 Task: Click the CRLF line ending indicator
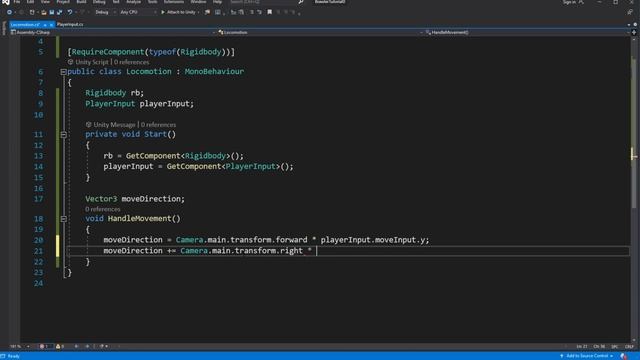point(629,347)
